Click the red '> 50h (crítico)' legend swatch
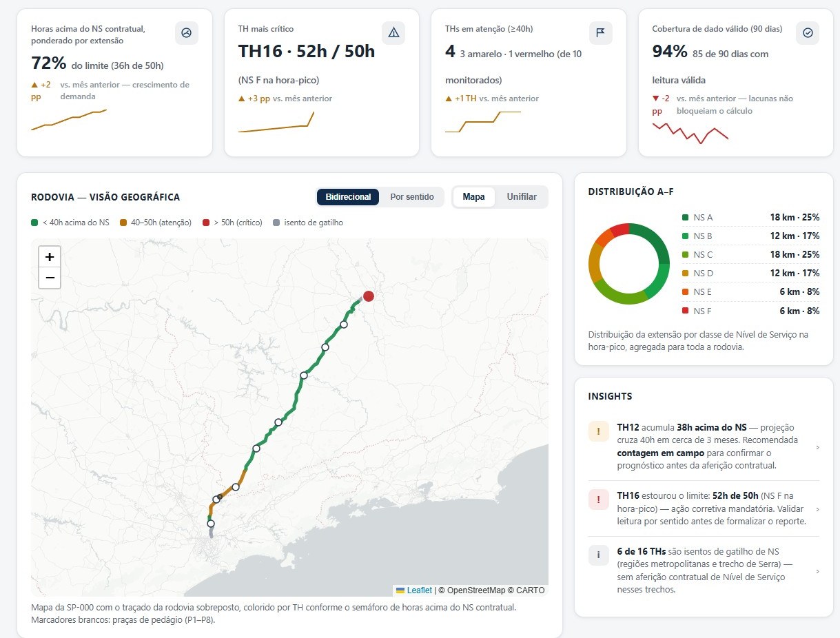 206,223
